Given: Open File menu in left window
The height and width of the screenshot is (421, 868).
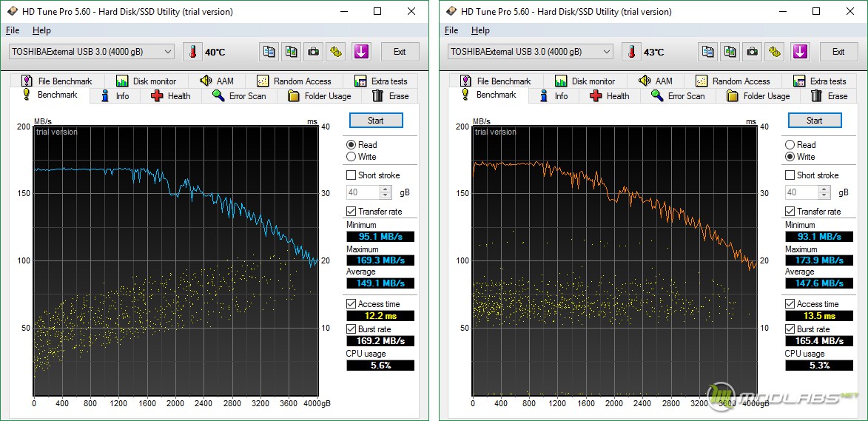Looking at the screenshot, I should 12,30.
